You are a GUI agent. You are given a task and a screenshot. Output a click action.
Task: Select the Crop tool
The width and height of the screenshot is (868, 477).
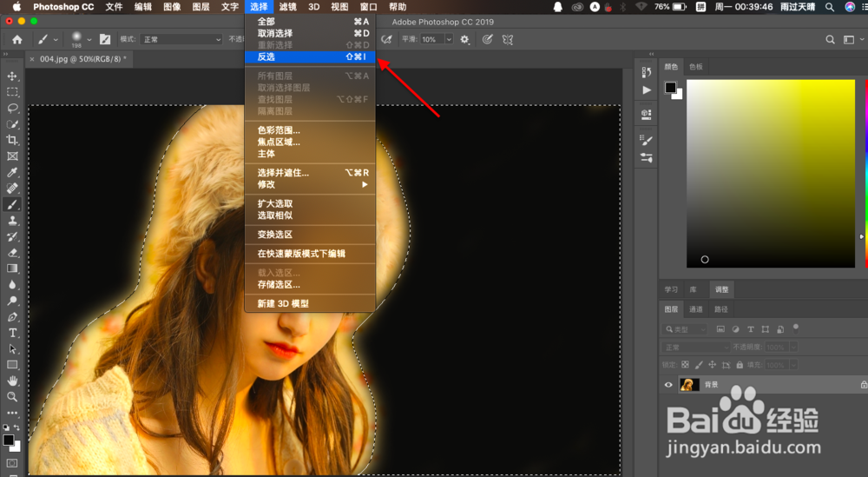(x=12, y=140)
